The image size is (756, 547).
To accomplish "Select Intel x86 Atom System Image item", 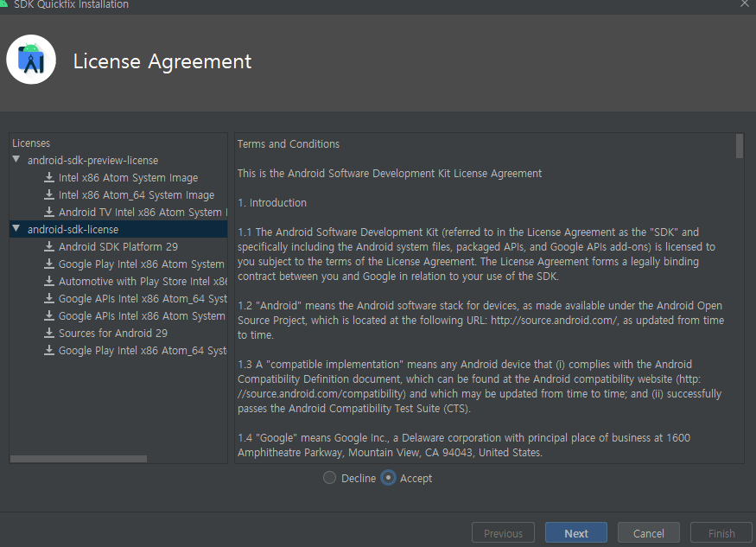I will 128,177.
